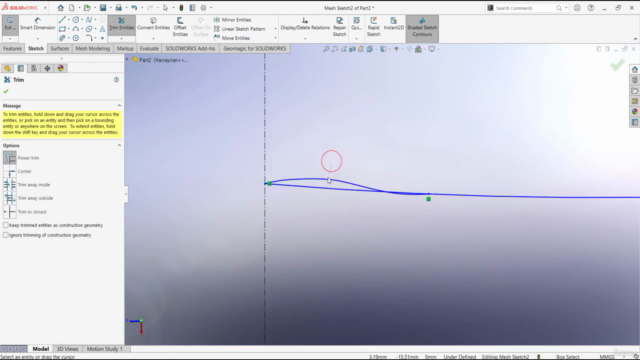Switch to the Surfaces tab
640x360 pixels.
tap(60, 49)
